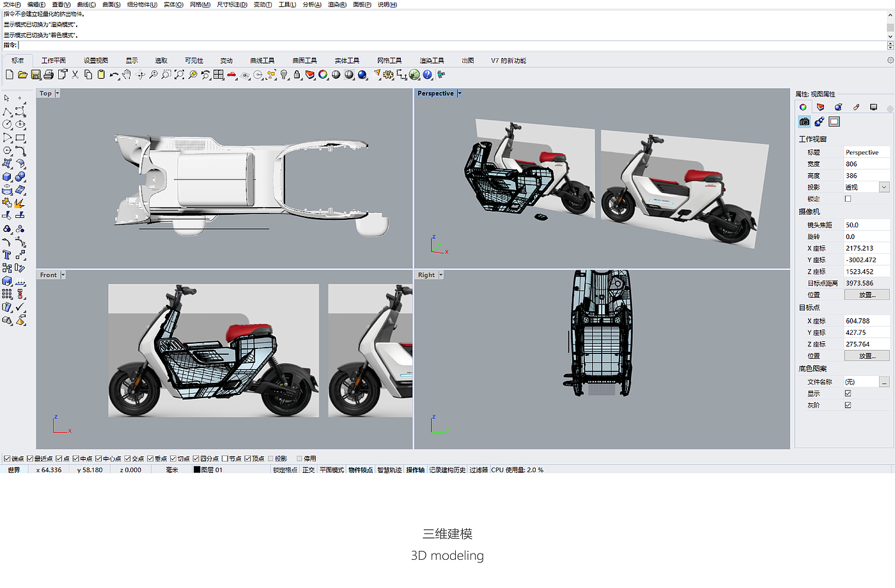Select the Text object tool
The image size is (895, 588).
7,255
